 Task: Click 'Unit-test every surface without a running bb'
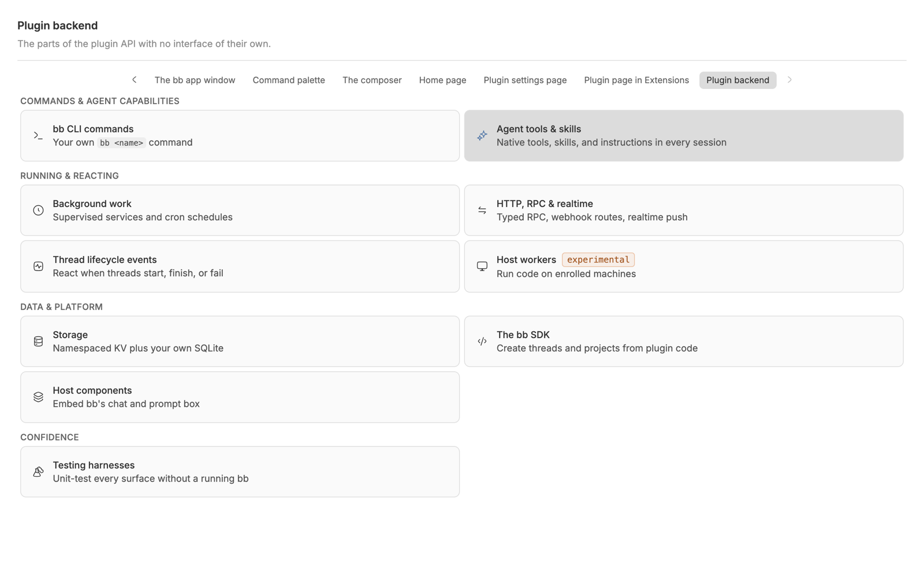pos(151,479)
